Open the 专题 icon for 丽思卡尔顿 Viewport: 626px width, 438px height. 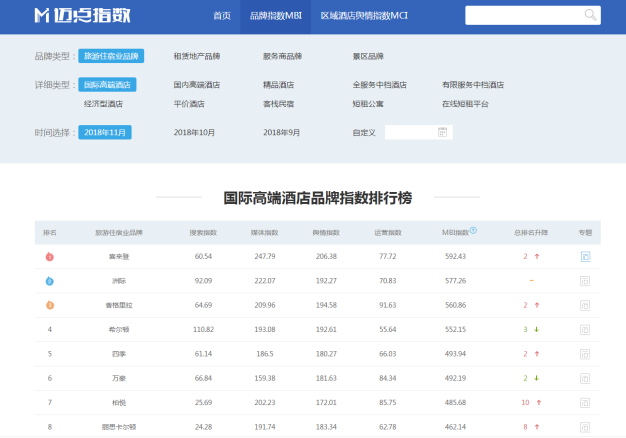[x=585, y=427]
